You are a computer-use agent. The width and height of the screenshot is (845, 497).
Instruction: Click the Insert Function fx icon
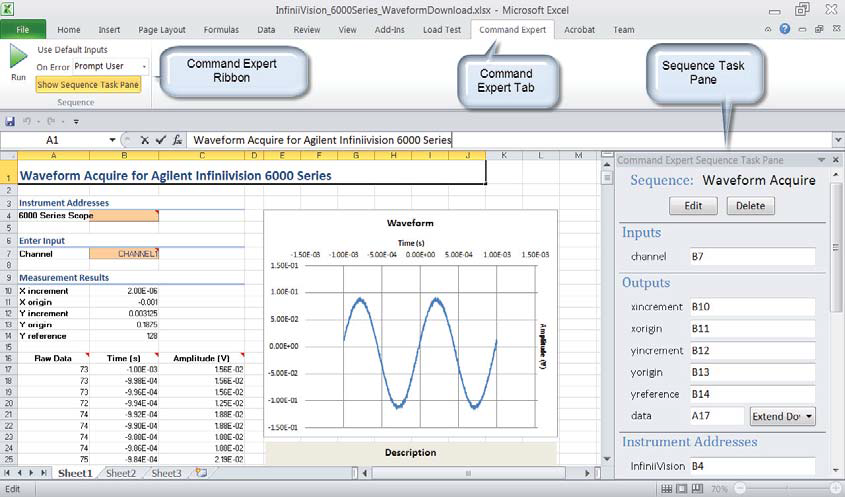[x=177, y=141]
